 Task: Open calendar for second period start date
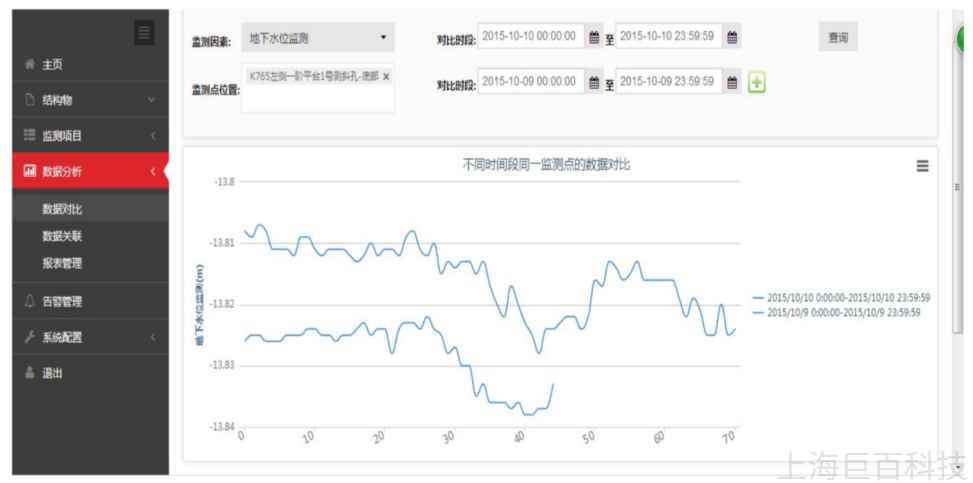pyautogui.click(x=594, y=83)
